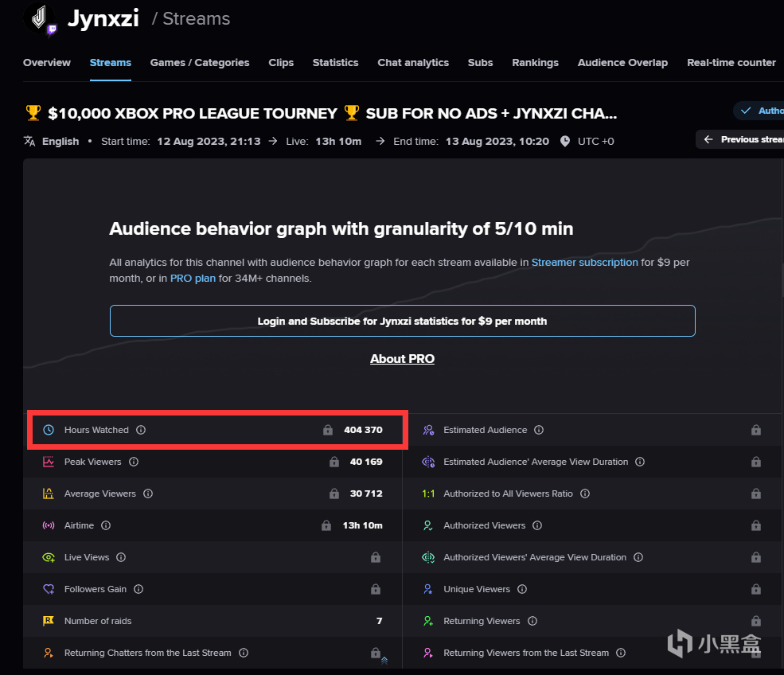Click the Followers Gain heart icon
Screen dimensions: 784x675
(49, 589)
